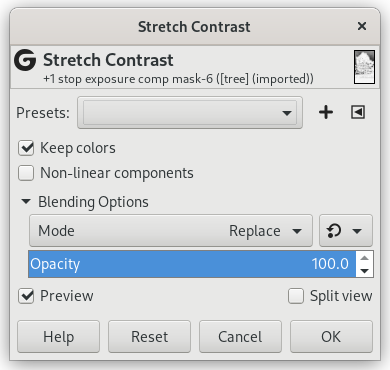Open the presets management menu icon
Screen dimensions: 390x370
coord(358,112)
